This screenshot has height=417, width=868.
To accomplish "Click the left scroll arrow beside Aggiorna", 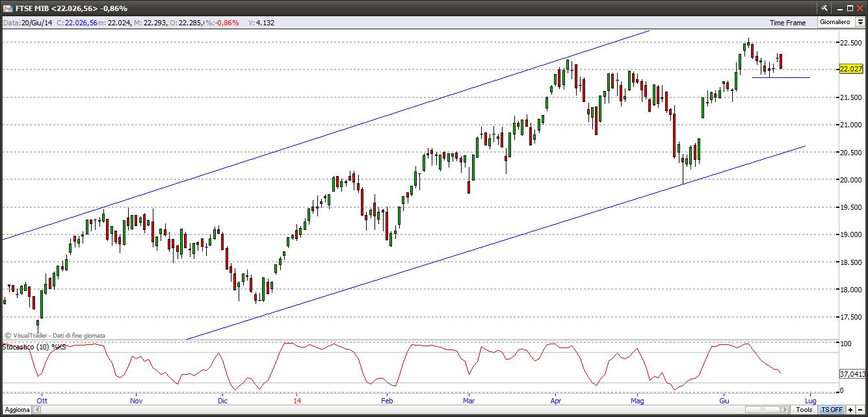I will coord(36,410).
